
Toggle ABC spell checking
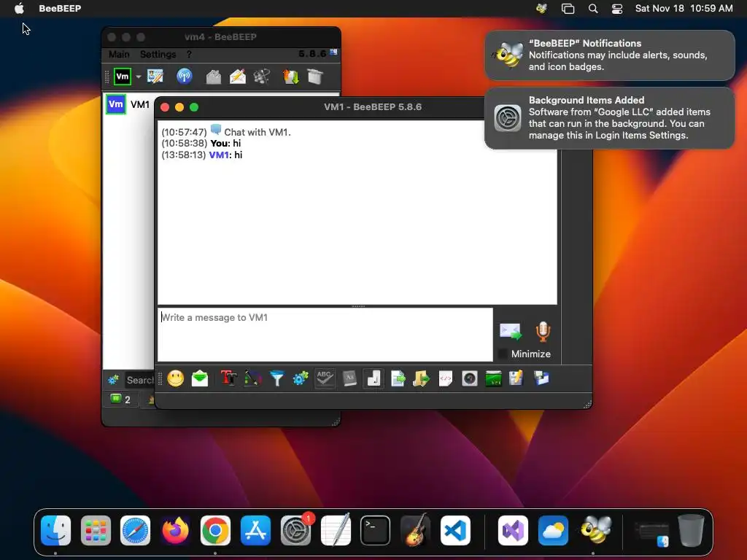tap(325, 378)
